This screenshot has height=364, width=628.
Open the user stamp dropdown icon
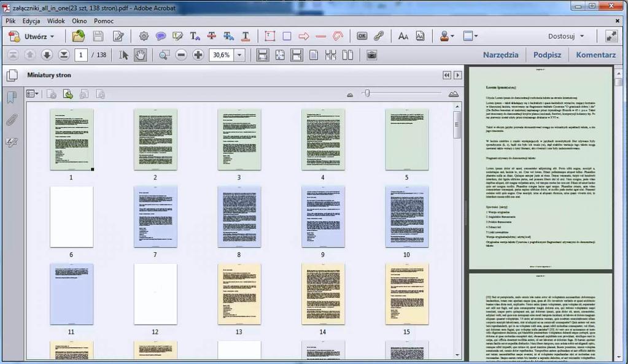[446, 36]
